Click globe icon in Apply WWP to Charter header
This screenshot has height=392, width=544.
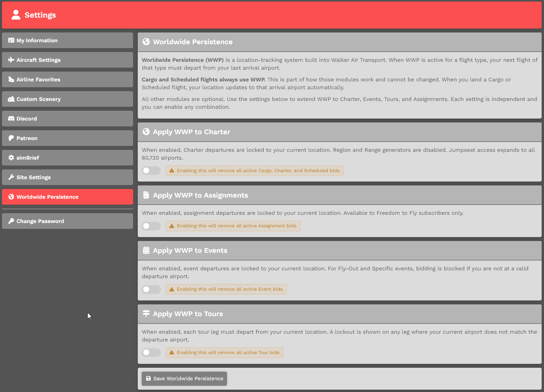point(146,132)
